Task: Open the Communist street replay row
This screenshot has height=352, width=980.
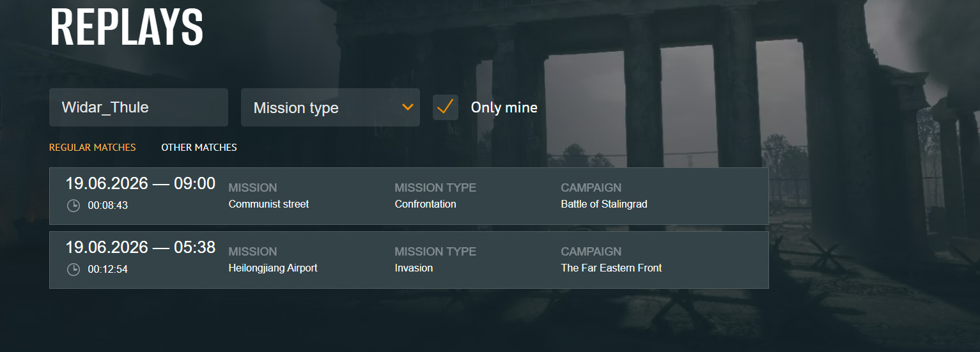Action: pos(409,196)
